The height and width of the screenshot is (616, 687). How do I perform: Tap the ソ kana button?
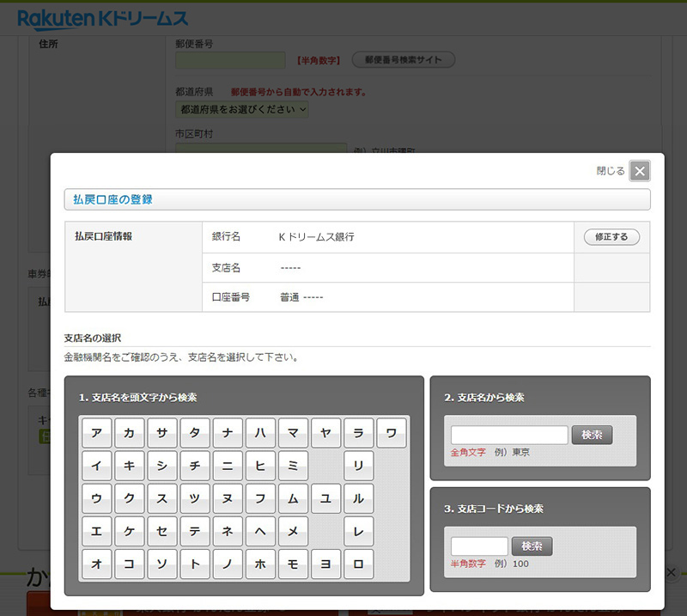coord(162,564)
